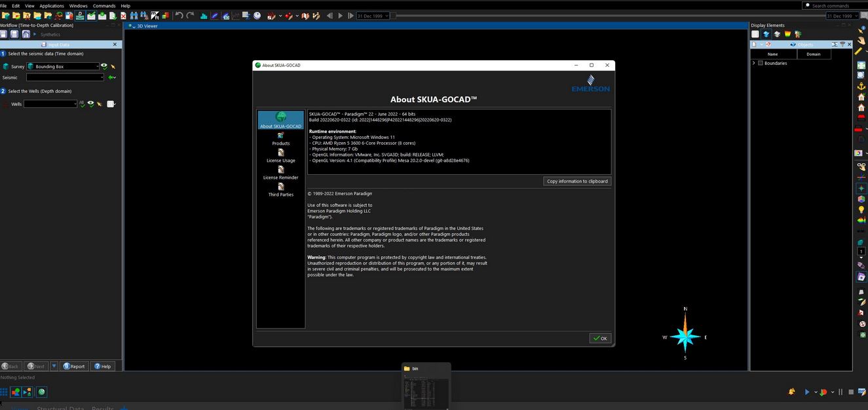Open the Wells dropdown field
The height and width of the screenshot is (410, 868).
click(50, 104)
